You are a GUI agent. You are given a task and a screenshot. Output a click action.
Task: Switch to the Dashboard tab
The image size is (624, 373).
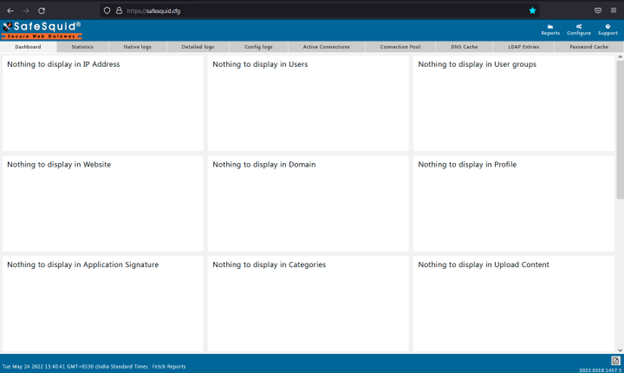pos(28,47)
